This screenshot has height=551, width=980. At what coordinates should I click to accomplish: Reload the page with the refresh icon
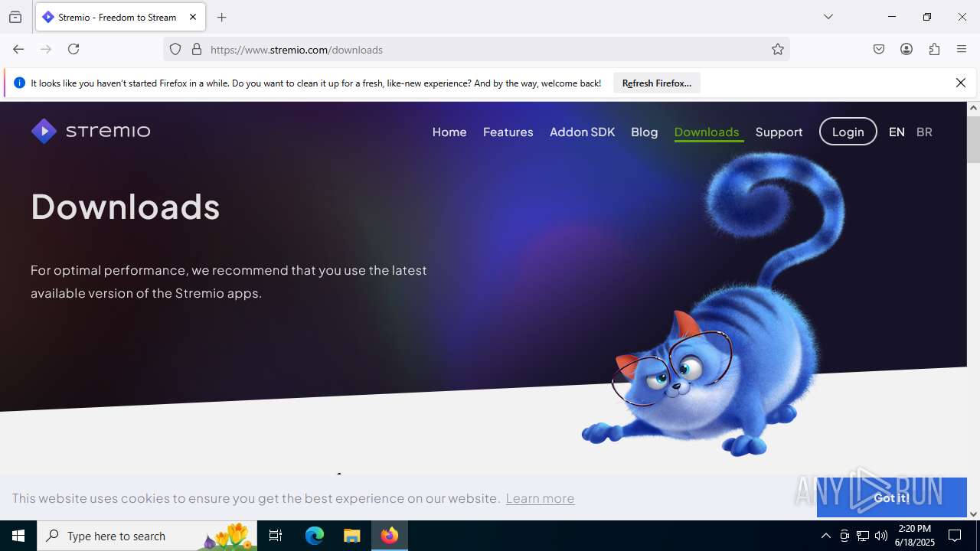pyautogui.click(x=73, y=49)
